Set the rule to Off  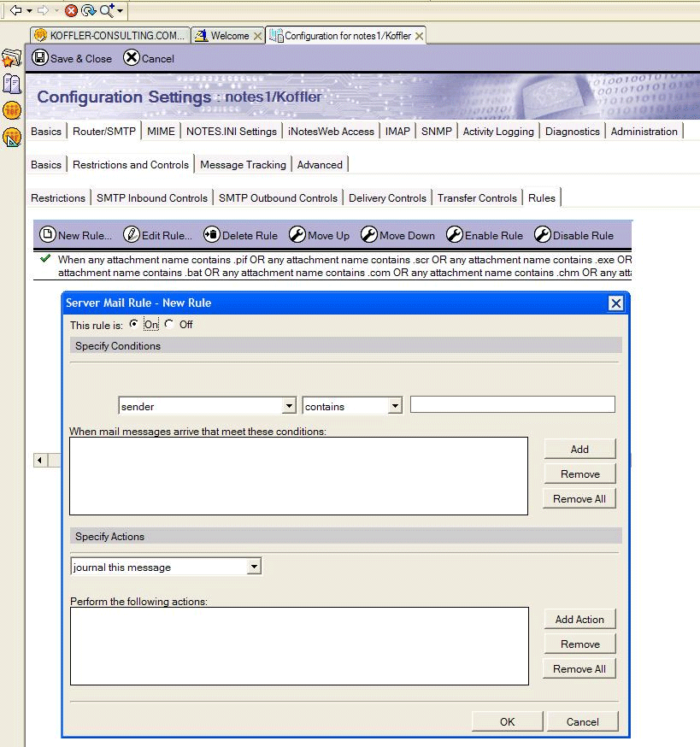[x=168, y=325]
